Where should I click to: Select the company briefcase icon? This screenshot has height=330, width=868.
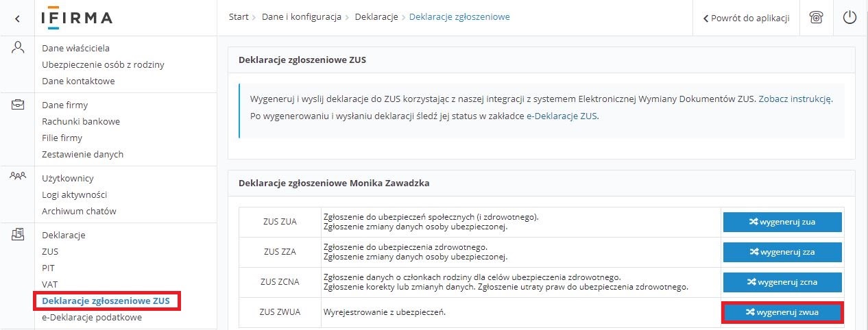(x=18, y=105)
